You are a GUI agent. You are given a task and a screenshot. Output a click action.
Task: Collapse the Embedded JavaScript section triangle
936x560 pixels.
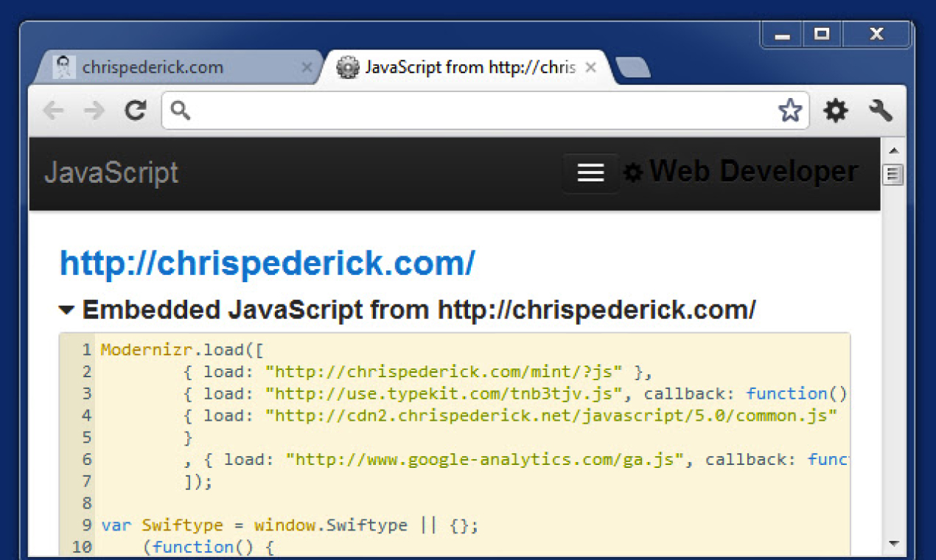click(67, 311)
